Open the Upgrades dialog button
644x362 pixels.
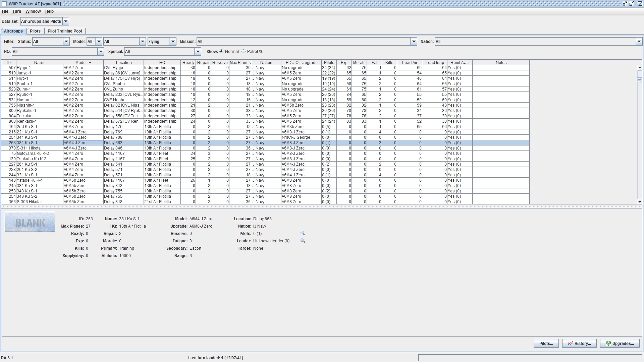point(620,343)
